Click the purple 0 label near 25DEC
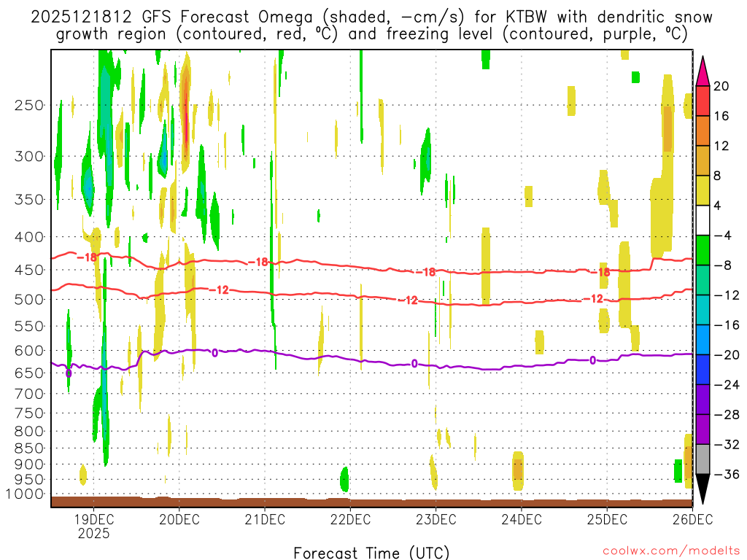The image size is (747, 560). (x=592, y=360)
